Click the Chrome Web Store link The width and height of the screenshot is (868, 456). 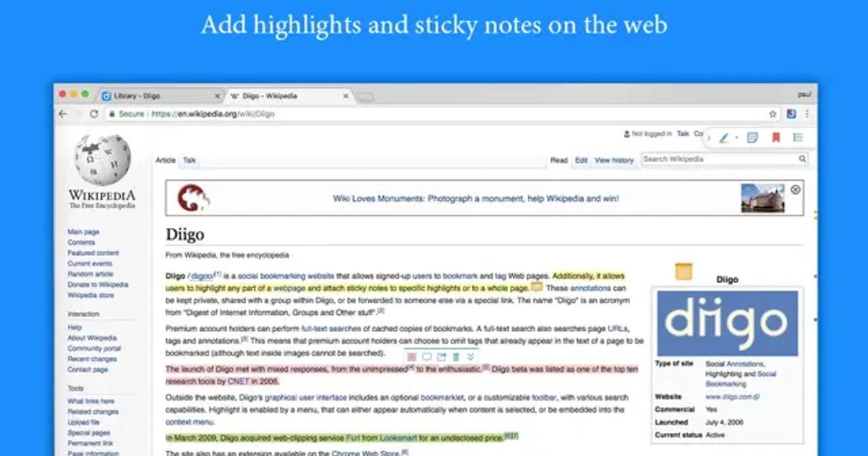tap(365, 452)
